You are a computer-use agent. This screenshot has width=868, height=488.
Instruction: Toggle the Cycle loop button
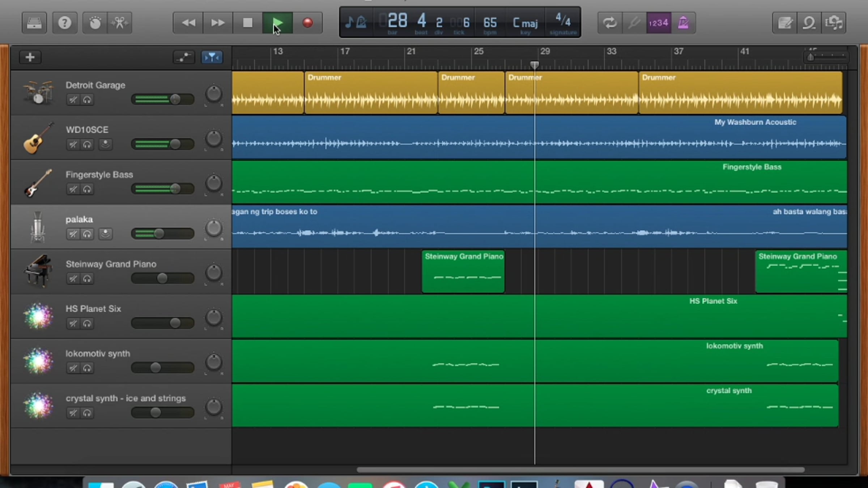(x=610, y=23)
